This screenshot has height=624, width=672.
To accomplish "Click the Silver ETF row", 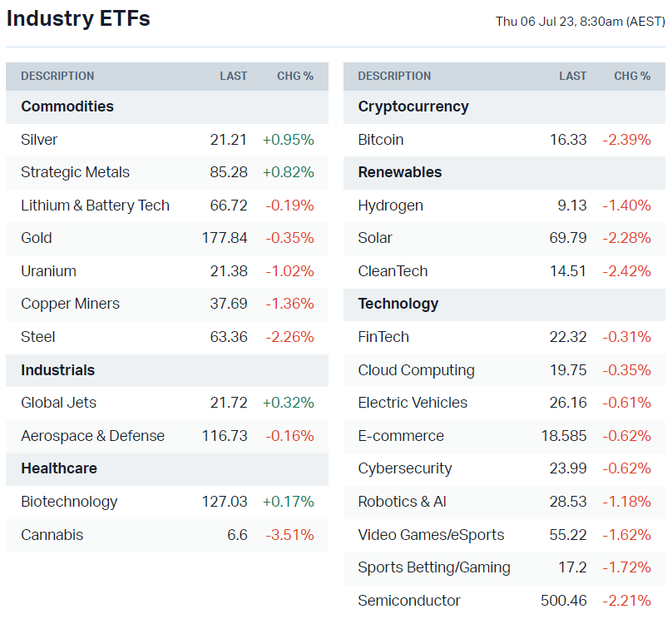I will (39, 140).
